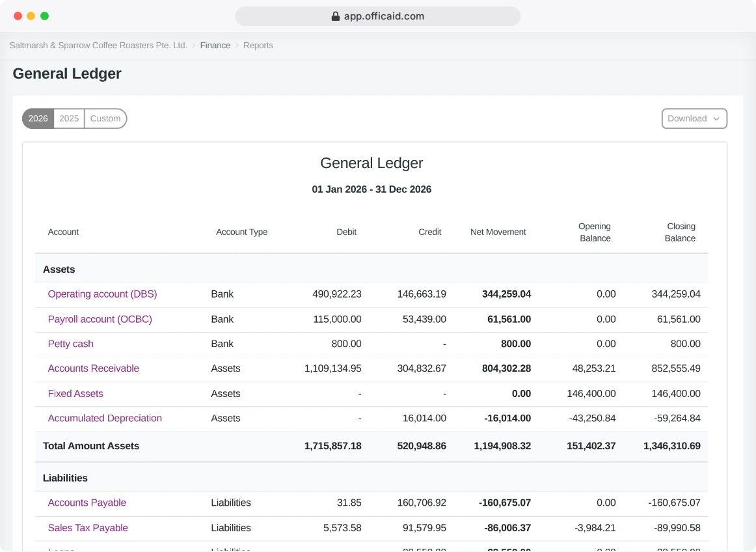View the Fixed Assets account
Screen dimensions: 756x552
(x=75, y=393)
